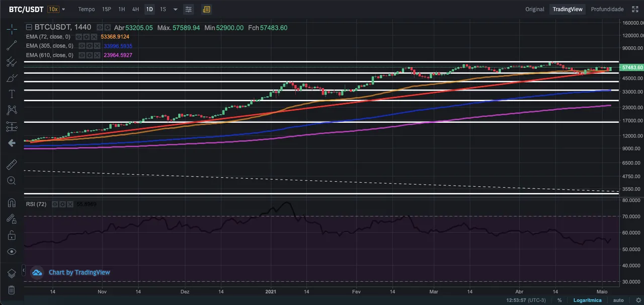Toggle Logarítmica scale mode
Image resolution: width=644 pixels, height=305 pixels.
pyautogui.click(x=587, y=300)
